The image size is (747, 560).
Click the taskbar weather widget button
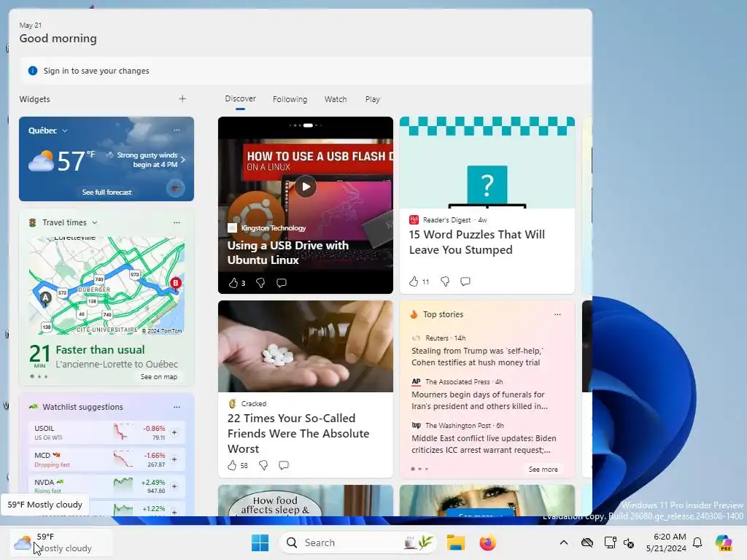pos(61,542)
